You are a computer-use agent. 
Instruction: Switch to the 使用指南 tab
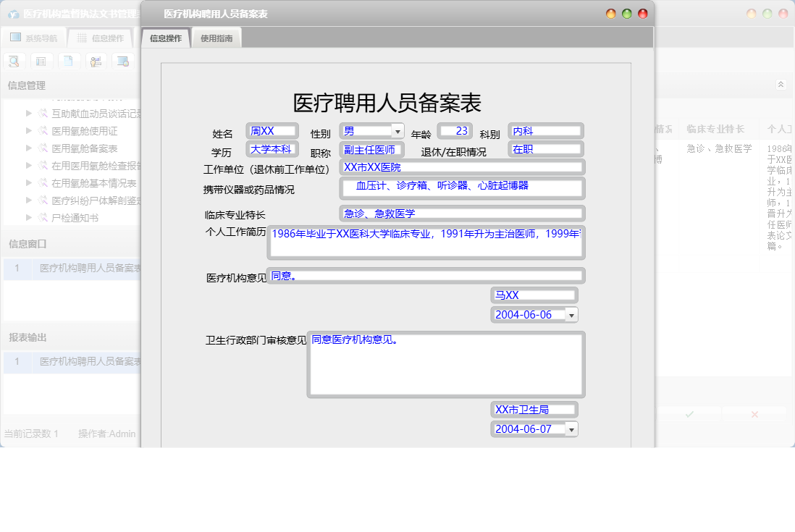click(x=216, y=38)
